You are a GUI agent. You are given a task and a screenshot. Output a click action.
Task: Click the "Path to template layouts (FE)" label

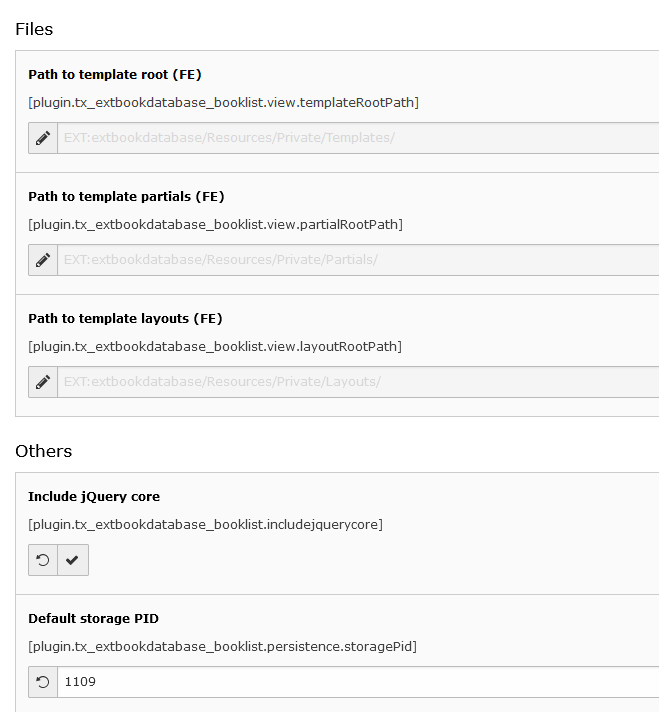(x=125, y=319)
